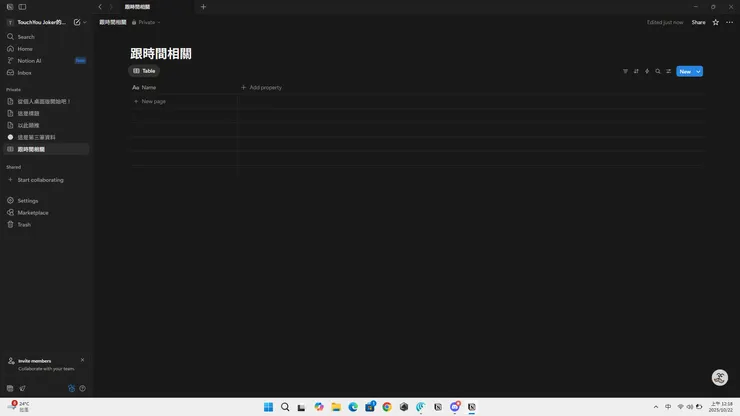740x416 pixels.
Task: Click Start collaborating
Action: click(x=46, y=180)
